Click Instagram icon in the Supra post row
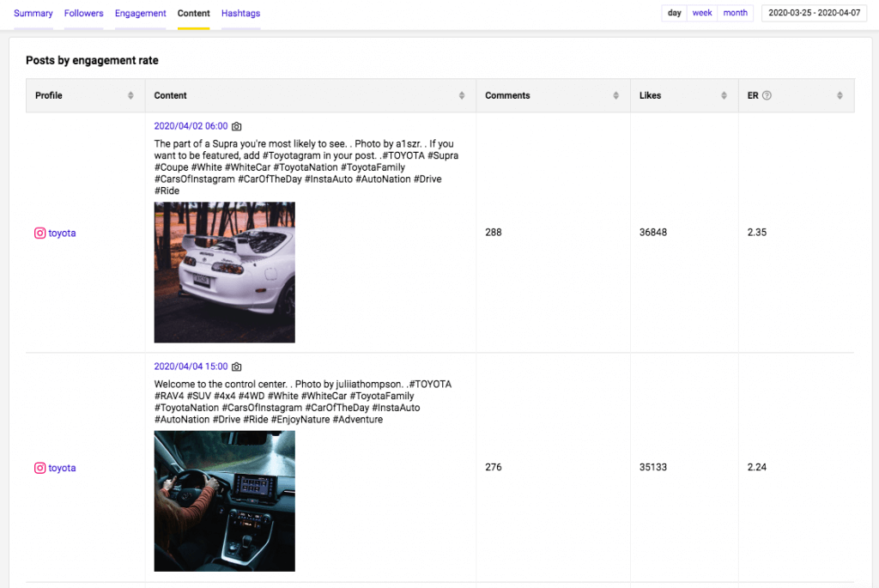 click(x=39, y=233)
